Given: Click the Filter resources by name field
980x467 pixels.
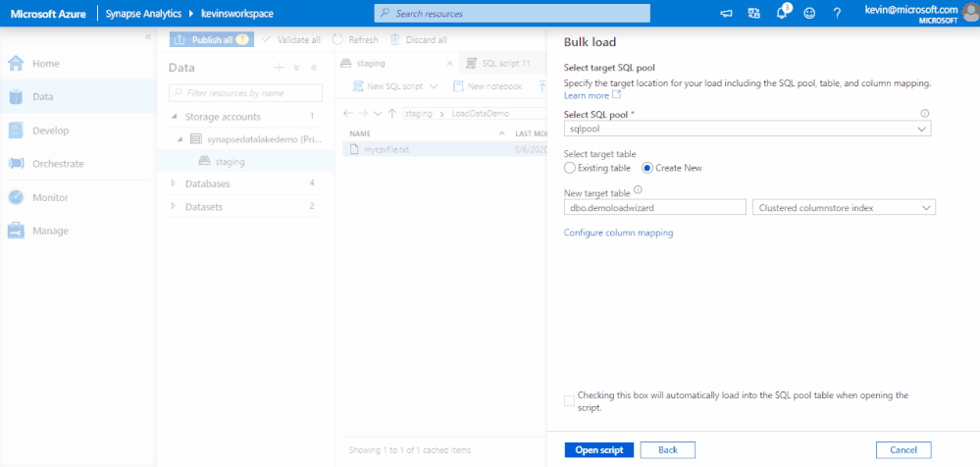Looking at the screenshot, I should [245, 92].
